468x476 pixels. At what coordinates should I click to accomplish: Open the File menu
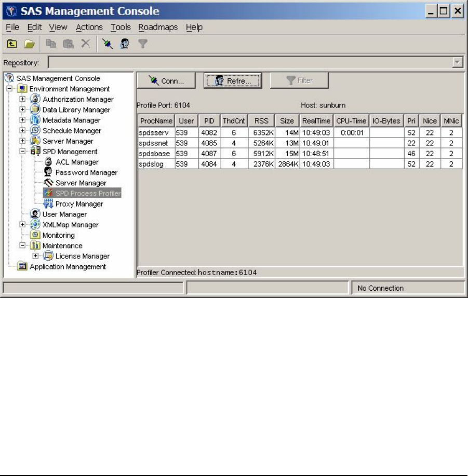point(12,27)
